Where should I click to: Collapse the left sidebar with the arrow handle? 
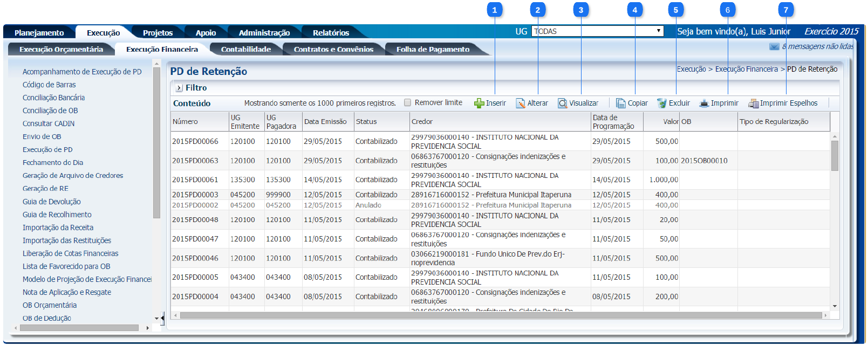tap(162, 318)
